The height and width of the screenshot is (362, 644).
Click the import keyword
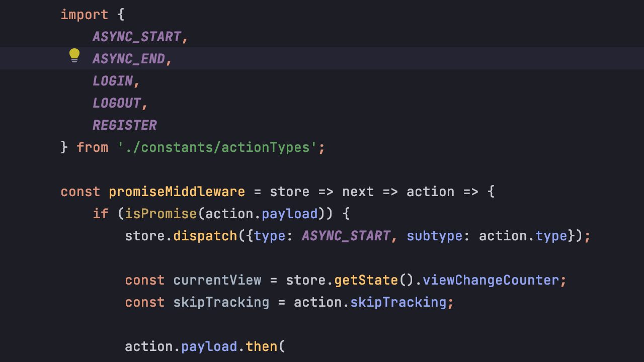[85, 15]
